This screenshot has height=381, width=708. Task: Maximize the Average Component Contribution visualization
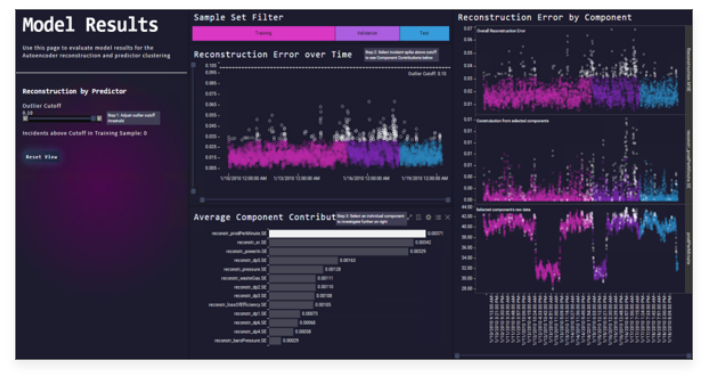410,218
